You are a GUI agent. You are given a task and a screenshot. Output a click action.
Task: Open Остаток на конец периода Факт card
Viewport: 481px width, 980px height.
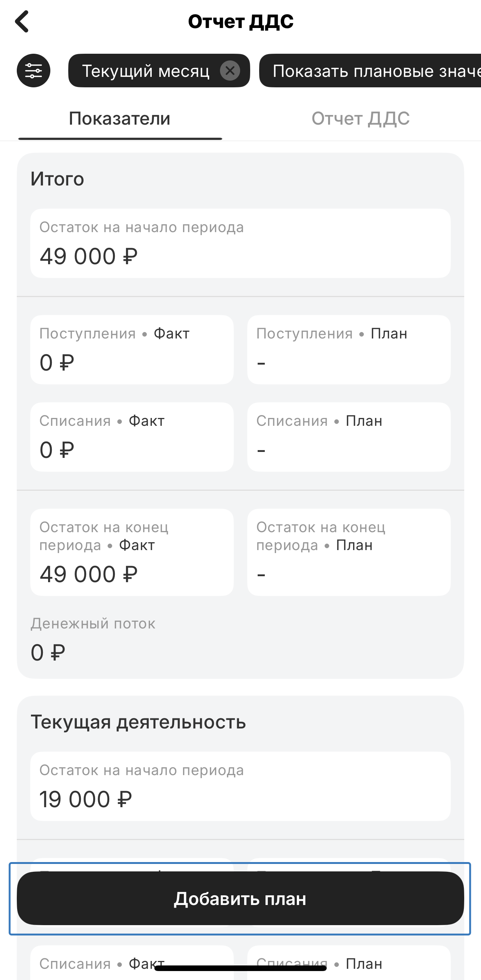click(x=132, y=552)
